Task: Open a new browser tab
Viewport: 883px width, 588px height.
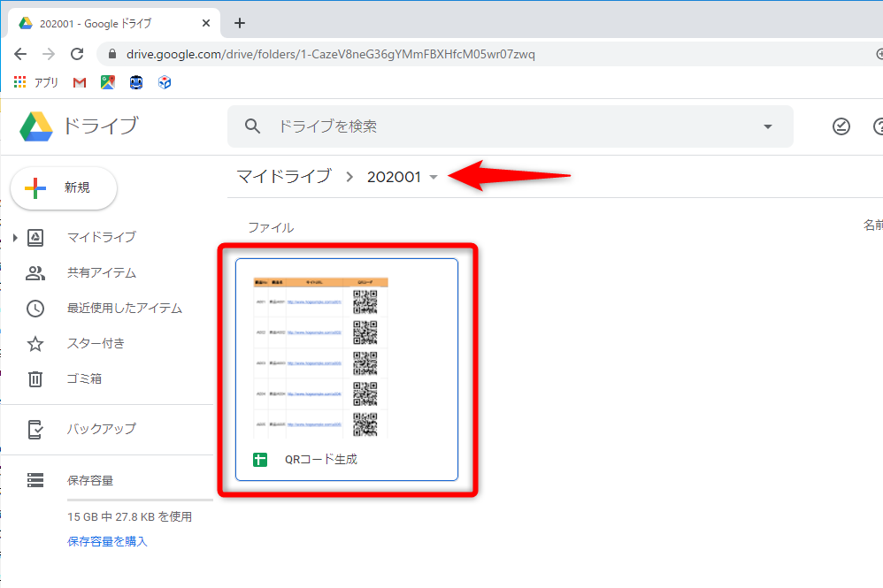Action: 240,23
